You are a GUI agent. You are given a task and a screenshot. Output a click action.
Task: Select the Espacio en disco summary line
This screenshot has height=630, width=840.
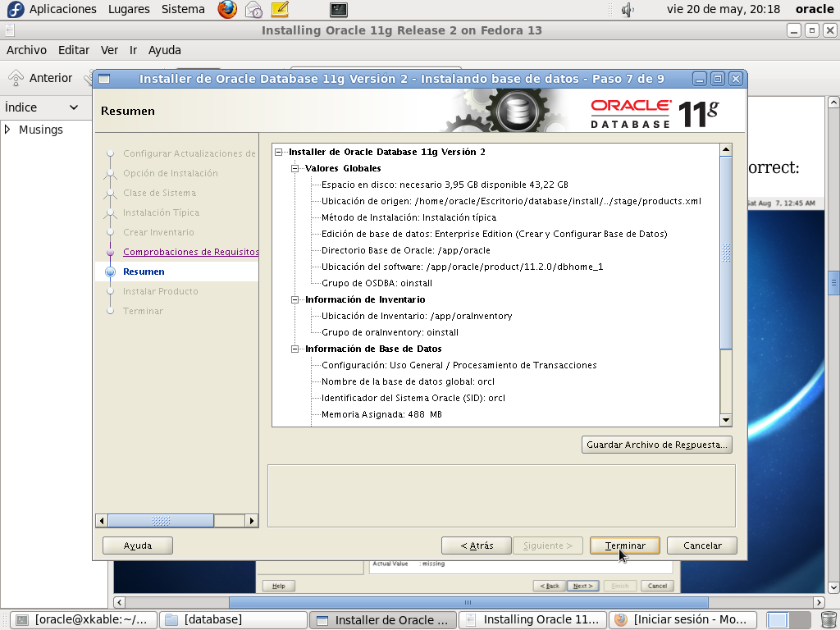coord(445,185)
